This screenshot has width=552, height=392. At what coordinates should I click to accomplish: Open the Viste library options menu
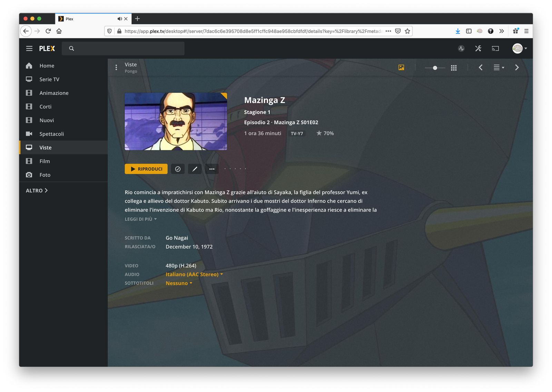[116, 67]
